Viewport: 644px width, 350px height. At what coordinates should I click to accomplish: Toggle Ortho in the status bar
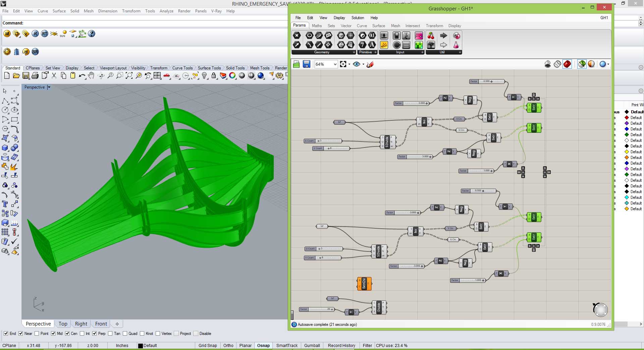(x=228, y=346)
